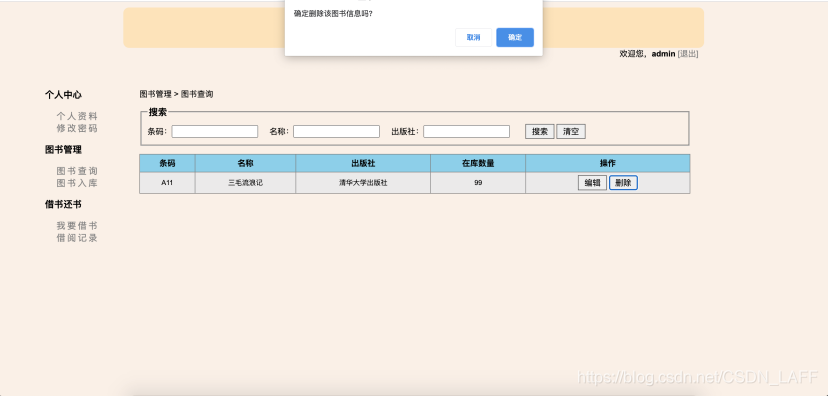Viewport: 828px width, 396px height.
Task: Open 借阅记录 in the sidebar
Action: tap(77, 238)
